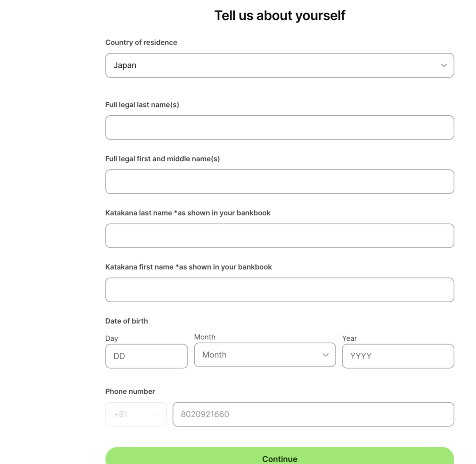Click into the Full legal first and middle name(s) box
476x464 pixels.
click(279, 182)
